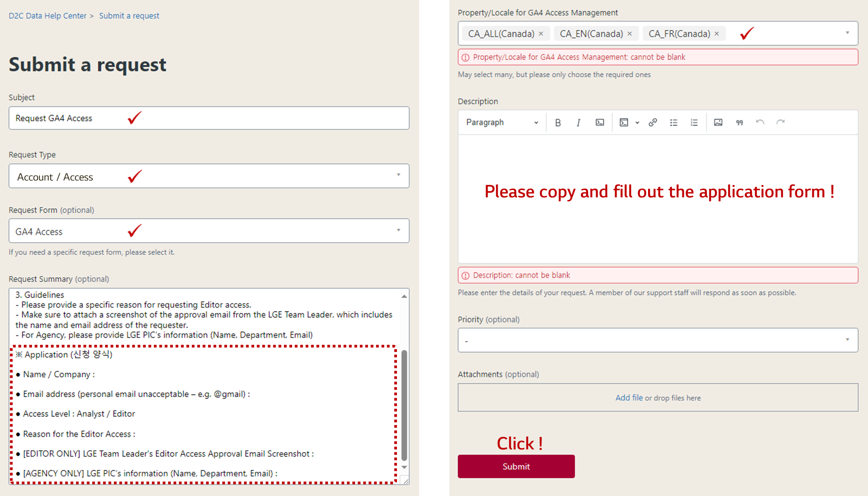Expand the Request Type dropdown
The height and width of the screenshot is (496, 868).
tap(209, 176)
